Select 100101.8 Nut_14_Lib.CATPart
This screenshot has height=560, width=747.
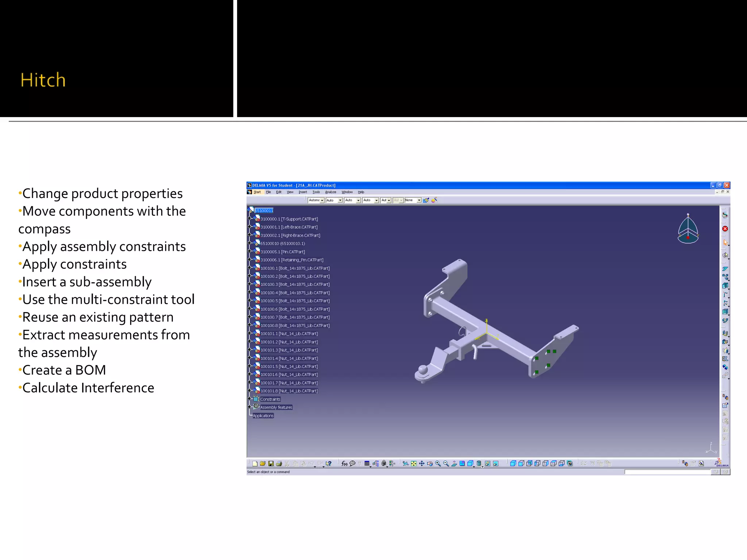tap(289, 391)
